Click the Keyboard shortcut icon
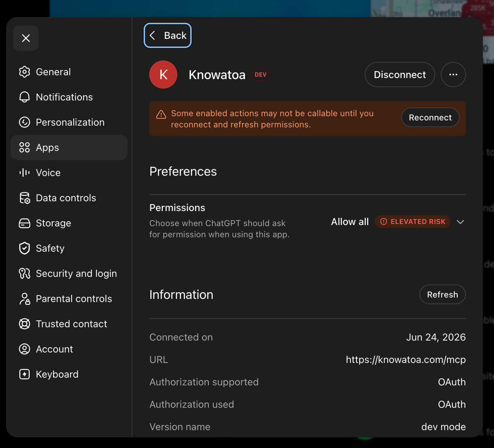494x448 pixels. click(x=25, y=374)
